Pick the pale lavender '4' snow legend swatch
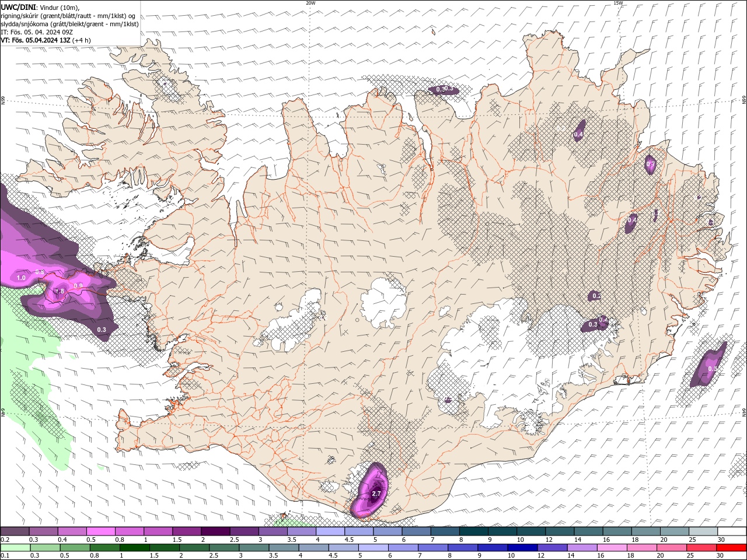Image resolution: width=747 pixels, height=560 pixels. [x=330, y=531]
